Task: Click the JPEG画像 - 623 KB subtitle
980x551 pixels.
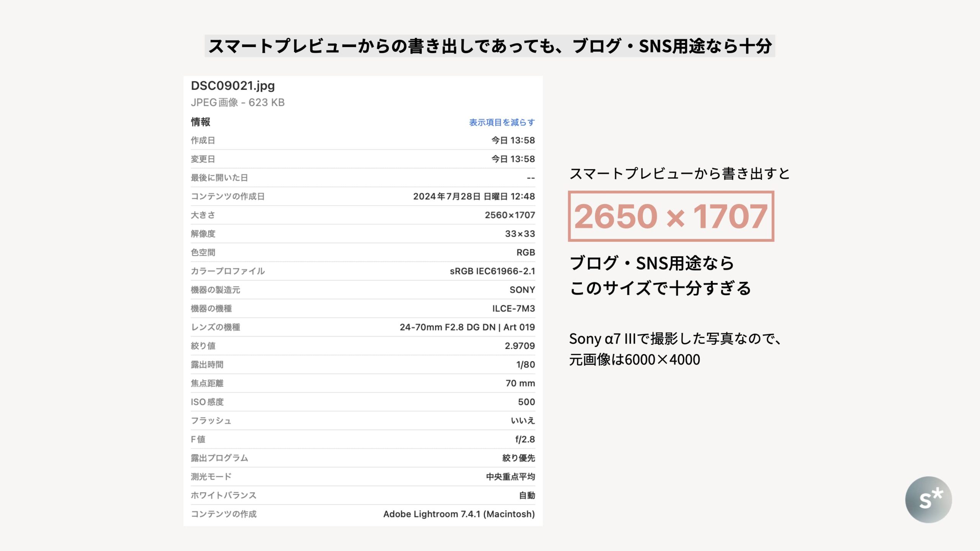Action: pos(238,103)
